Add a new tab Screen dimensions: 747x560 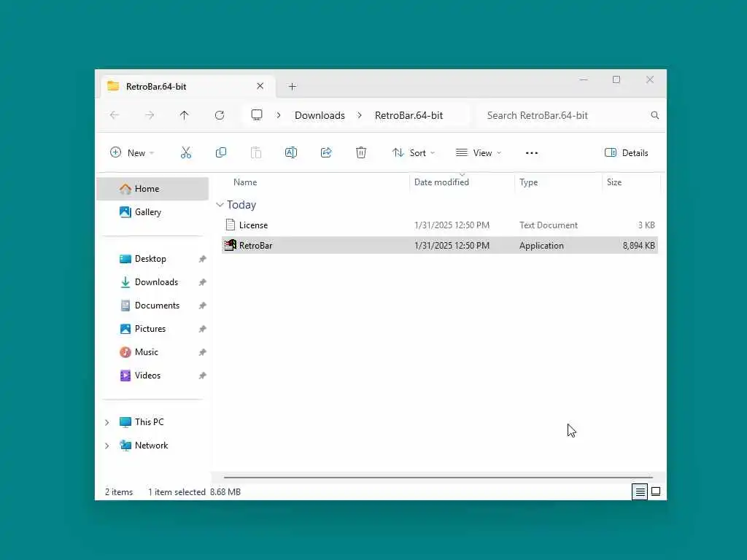click(x=293, y=87)
